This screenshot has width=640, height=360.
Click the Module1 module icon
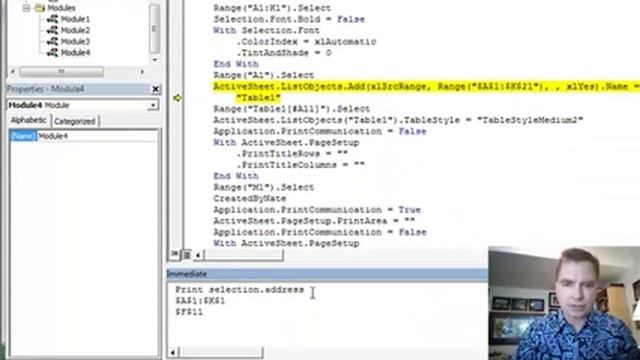click(52, 19)
